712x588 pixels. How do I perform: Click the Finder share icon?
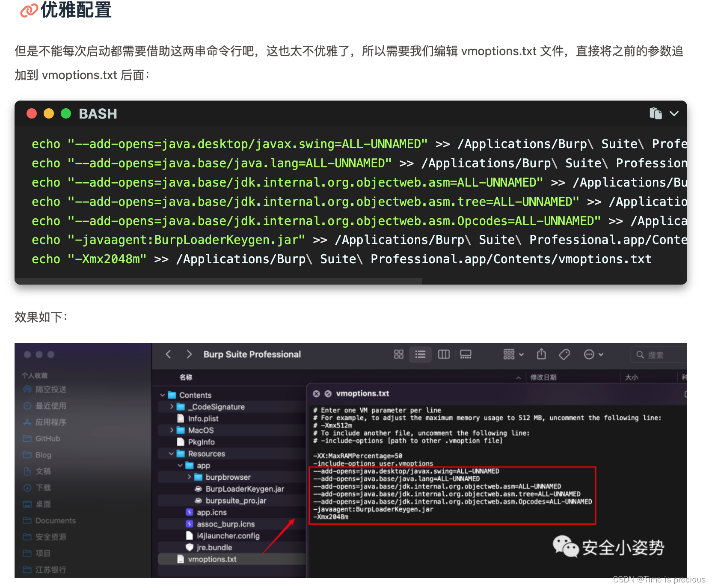point(541,354)
